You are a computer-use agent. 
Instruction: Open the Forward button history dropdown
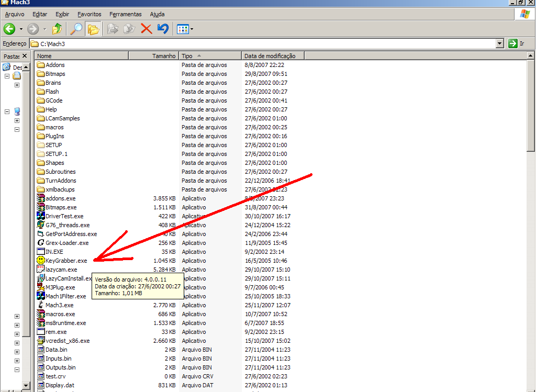(x=44, y=29)
